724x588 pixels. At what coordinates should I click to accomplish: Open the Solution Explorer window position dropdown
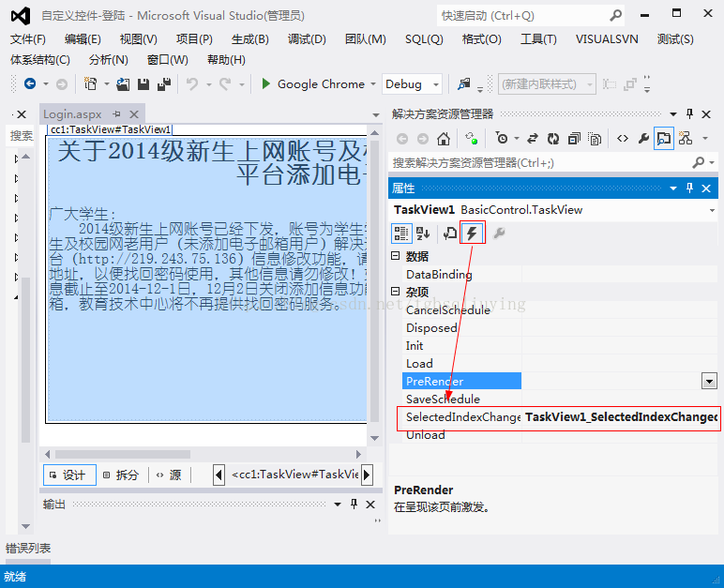673,113
